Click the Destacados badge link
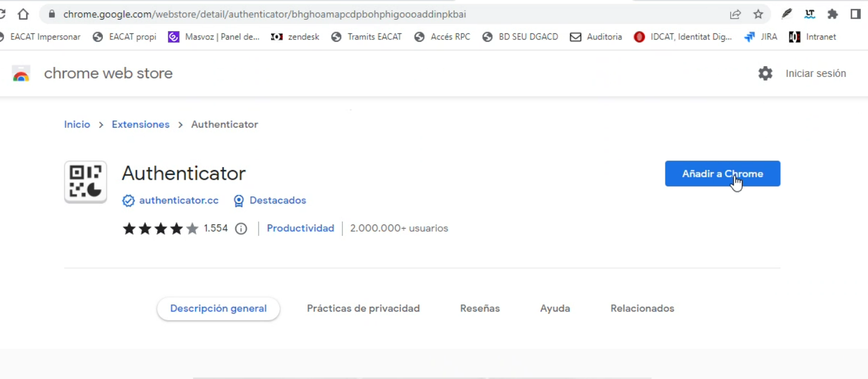The width and height of the screenshot is (868, 379). 278,201
